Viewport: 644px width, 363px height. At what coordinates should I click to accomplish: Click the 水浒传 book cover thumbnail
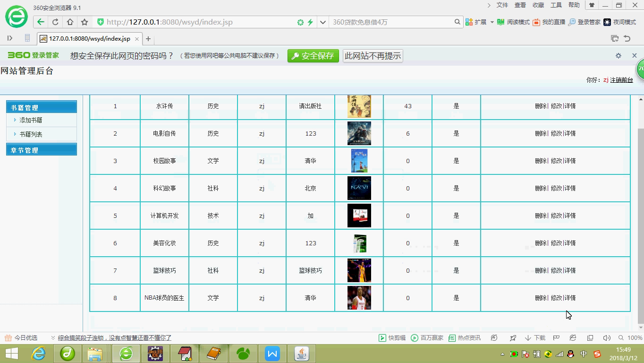[359, 106]
